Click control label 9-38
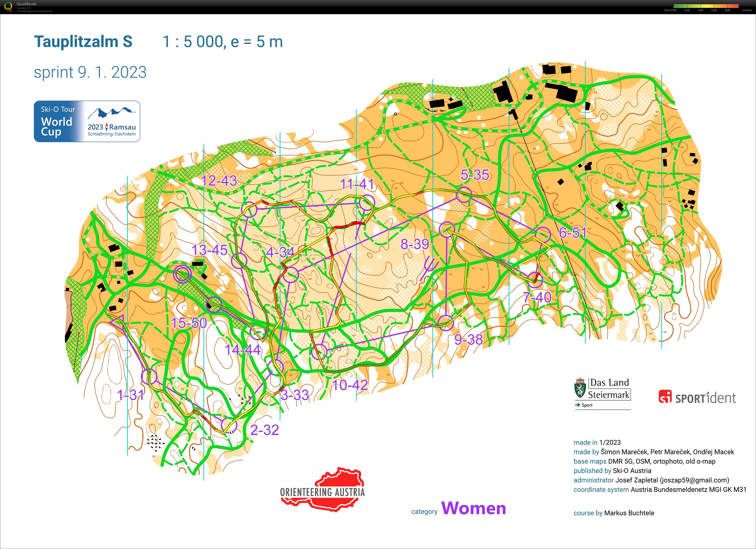Viewport: 756px width, 549px height. pos(469,339)
